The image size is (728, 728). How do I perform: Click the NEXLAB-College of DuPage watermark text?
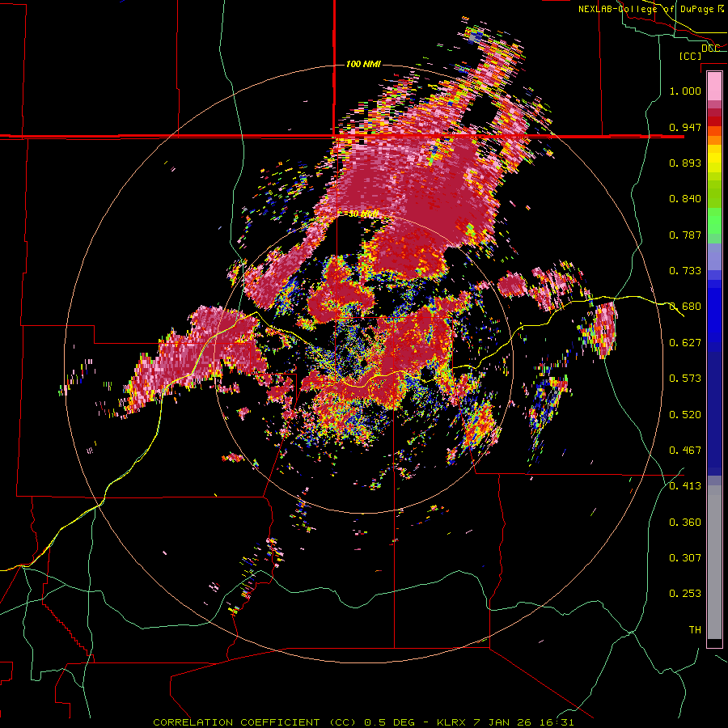point(650,9)
